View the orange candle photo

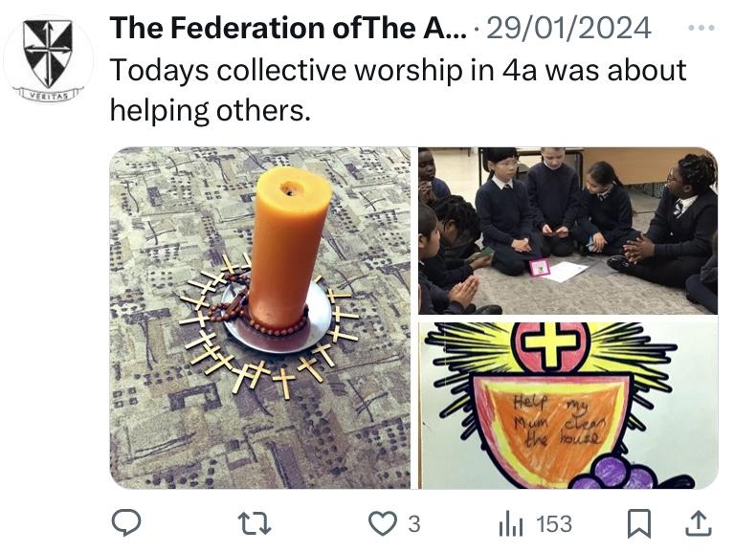[x=260, y=319]
